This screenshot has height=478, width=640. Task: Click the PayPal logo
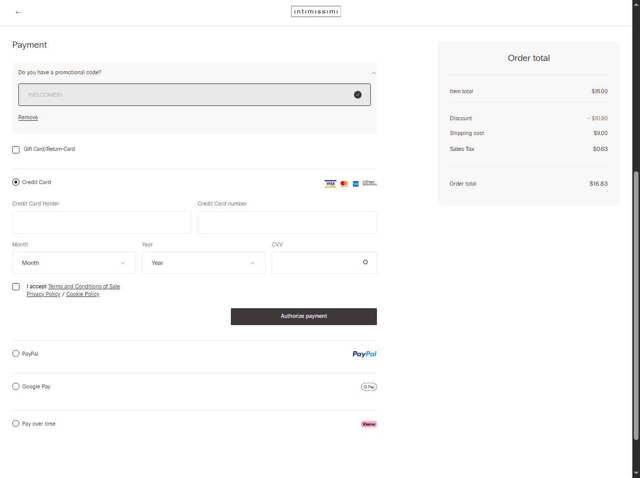[x=364, y=354]
